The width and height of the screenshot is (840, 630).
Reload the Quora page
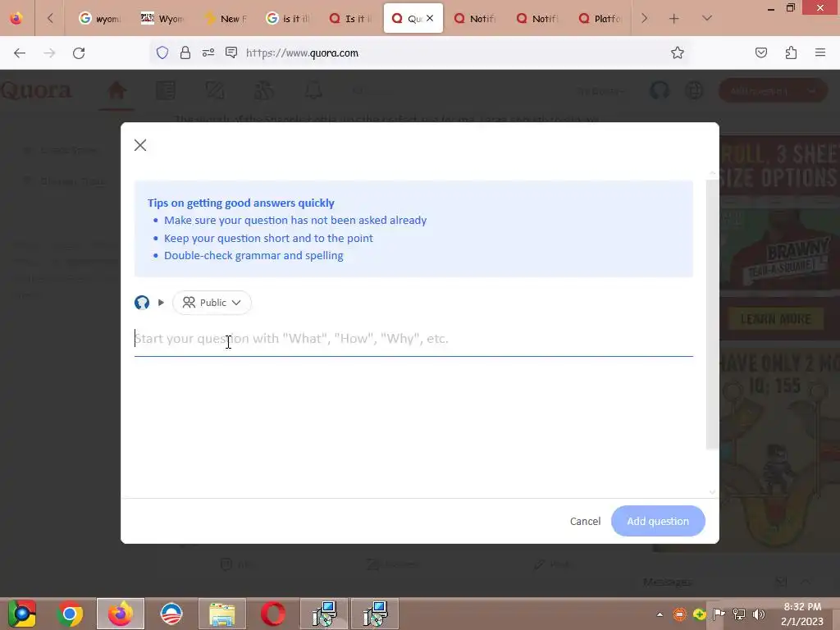pos(79,53)
